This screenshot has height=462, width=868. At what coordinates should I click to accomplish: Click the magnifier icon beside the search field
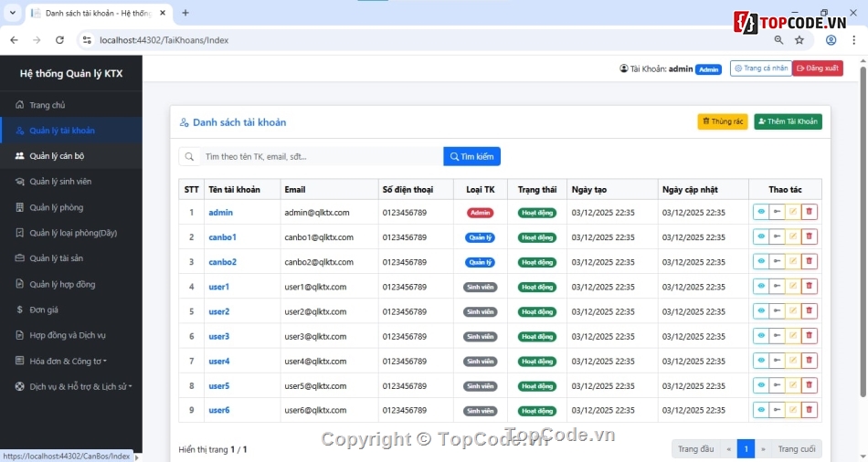point(190,157)
